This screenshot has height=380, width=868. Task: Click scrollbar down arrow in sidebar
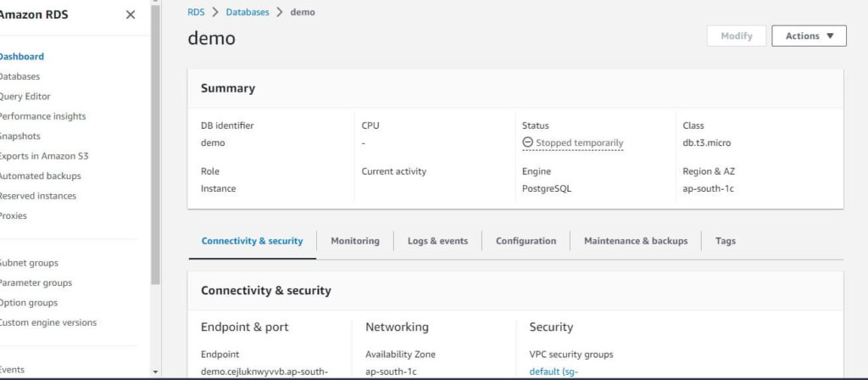point(156,372)
